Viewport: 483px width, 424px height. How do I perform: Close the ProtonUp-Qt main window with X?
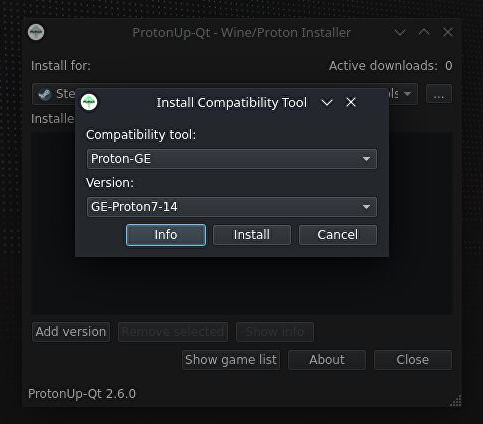448,32
